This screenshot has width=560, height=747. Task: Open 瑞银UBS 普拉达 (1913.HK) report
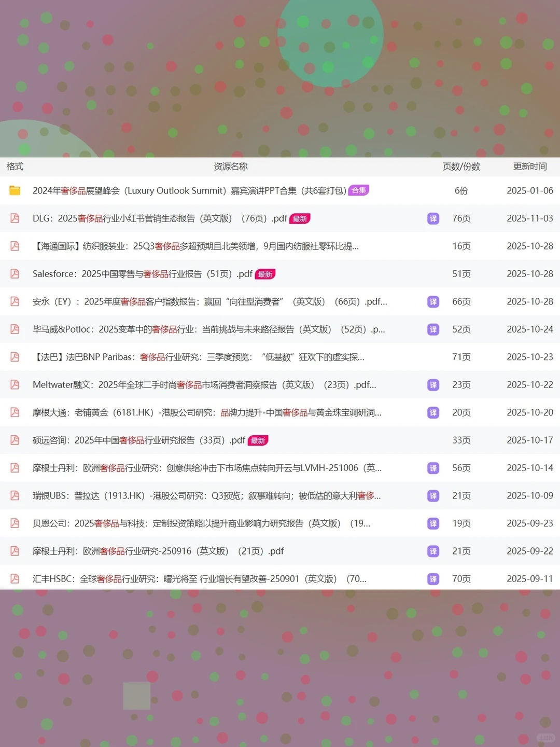(207, 496)
